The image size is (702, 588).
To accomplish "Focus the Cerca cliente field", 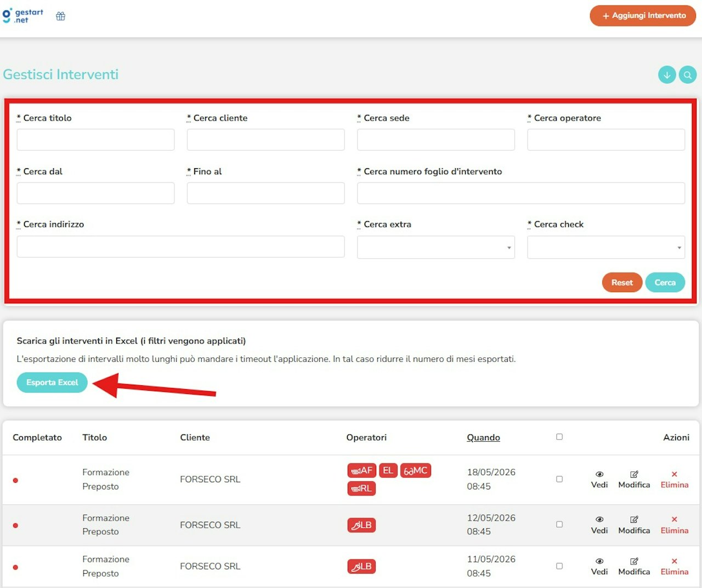I will tap(265, 140).
